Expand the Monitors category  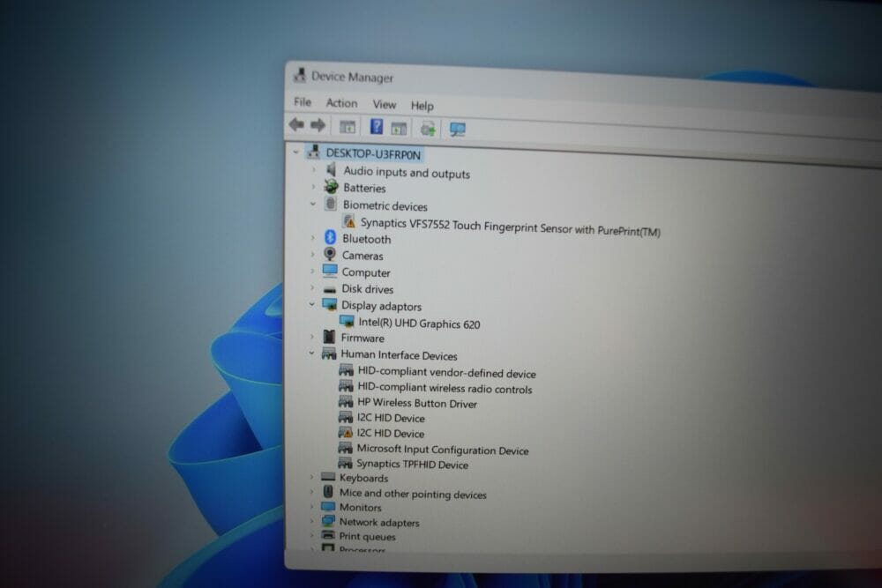tap(311, 507)
